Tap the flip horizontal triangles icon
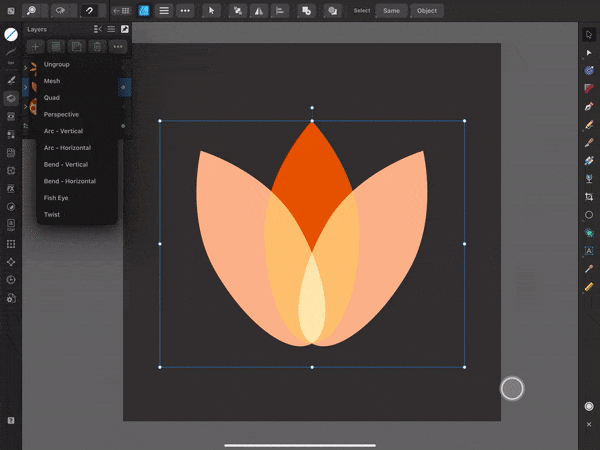600x450 pixels. click(259, 11)
